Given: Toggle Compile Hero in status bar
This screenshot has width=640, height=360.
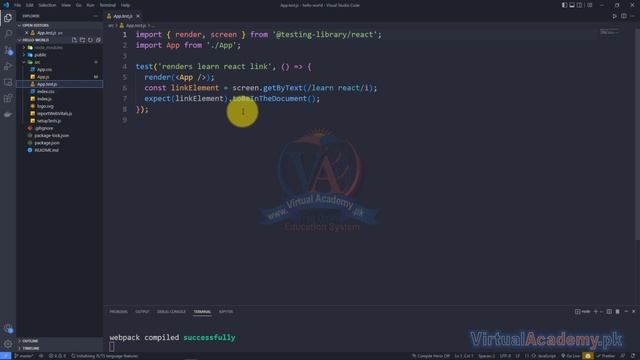Looking at the screenshot, I should tap(431, 356).
